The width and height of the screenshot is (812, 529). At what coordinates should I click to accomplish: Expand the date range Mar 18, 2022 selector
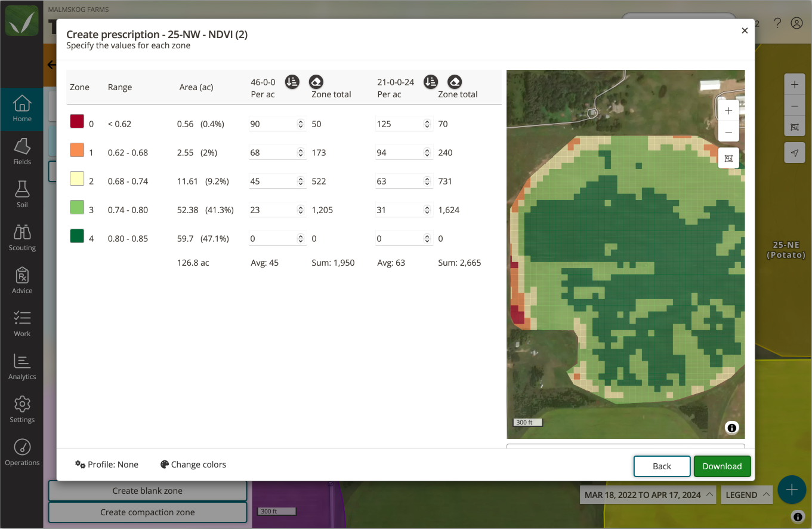(x=649, y=495)
